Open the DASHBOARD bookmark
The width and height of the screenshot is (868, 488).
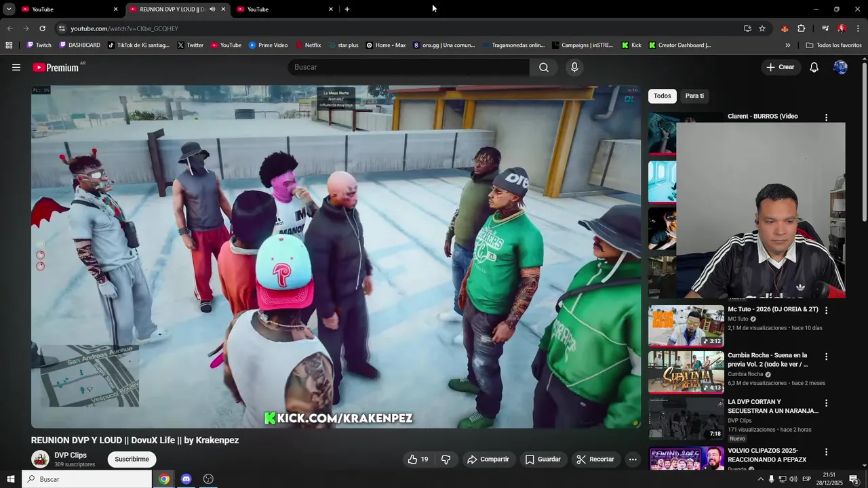(79, 45)
